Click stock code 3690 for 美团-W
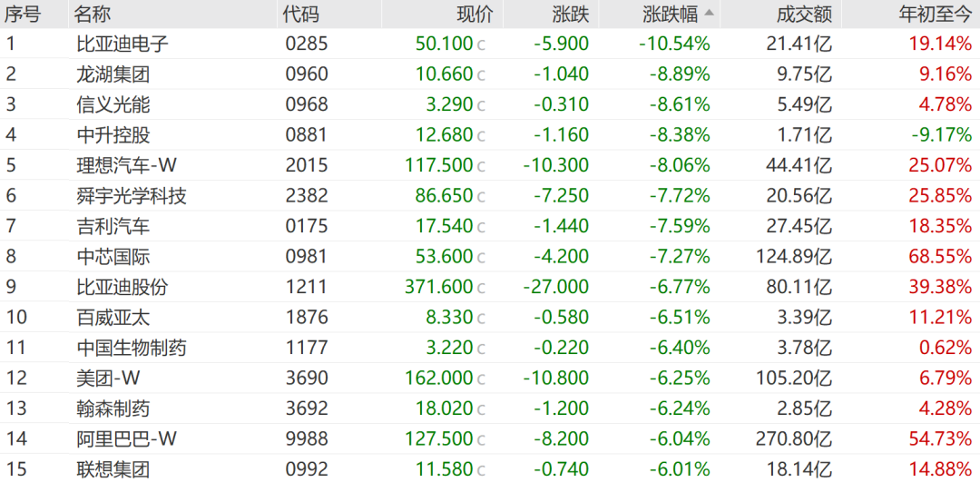Image resolution: width=980 pixels, height=482 pixels. (305, 379)
